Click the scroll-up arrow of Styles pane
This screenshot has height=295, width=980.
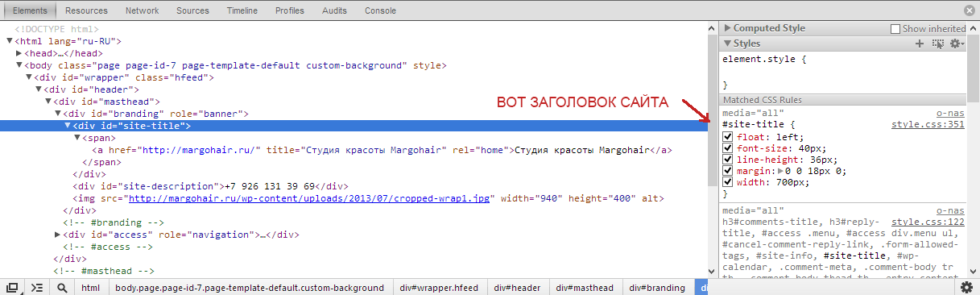974,27
